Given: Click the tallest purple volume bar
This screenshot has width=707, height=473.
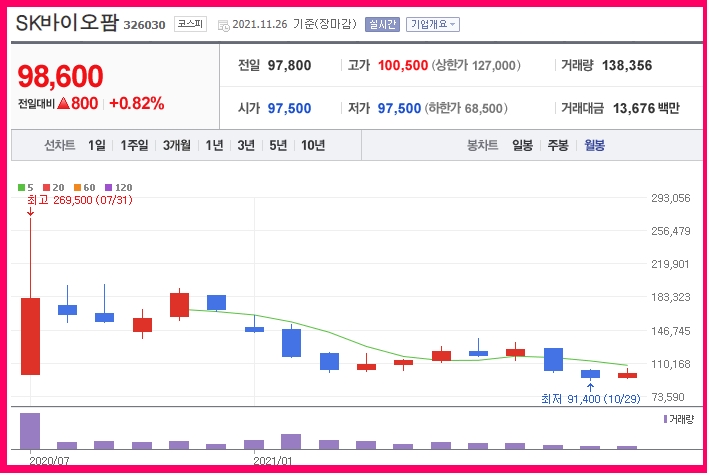Looking at the screenshot, I should (x=30, y=431).
